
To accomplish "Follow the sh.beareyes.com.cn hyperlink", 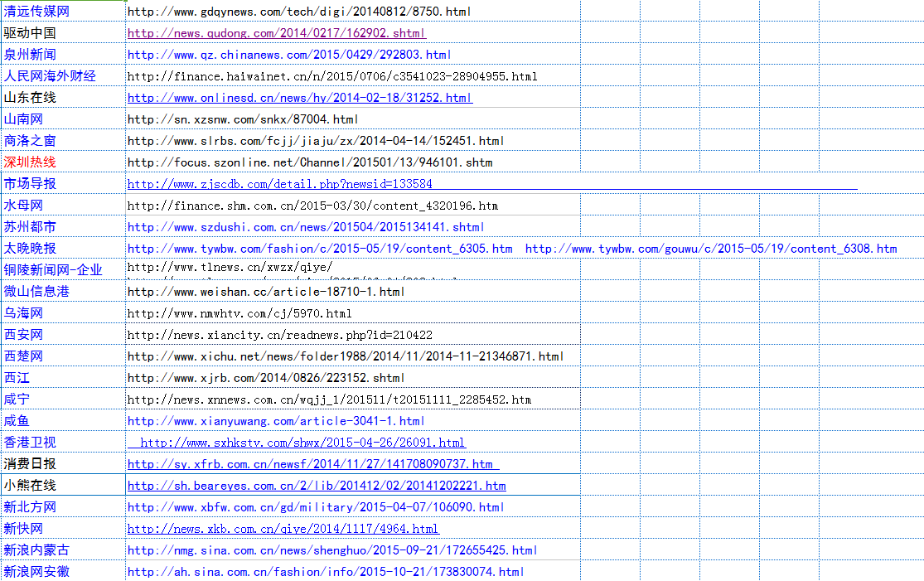I will pyautogui.click(x=317, y=486).
